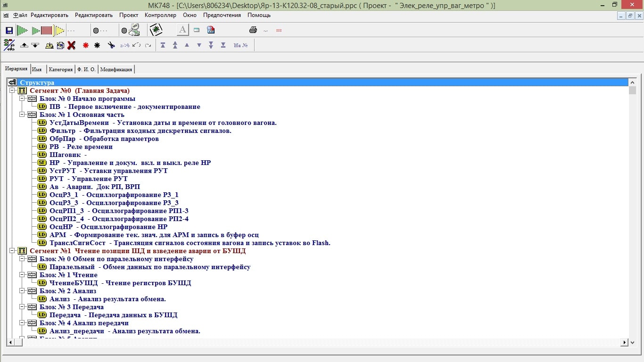
Task: Click the printer icon in toolbar
Action: pyautogui.click(x=253, y=30)
